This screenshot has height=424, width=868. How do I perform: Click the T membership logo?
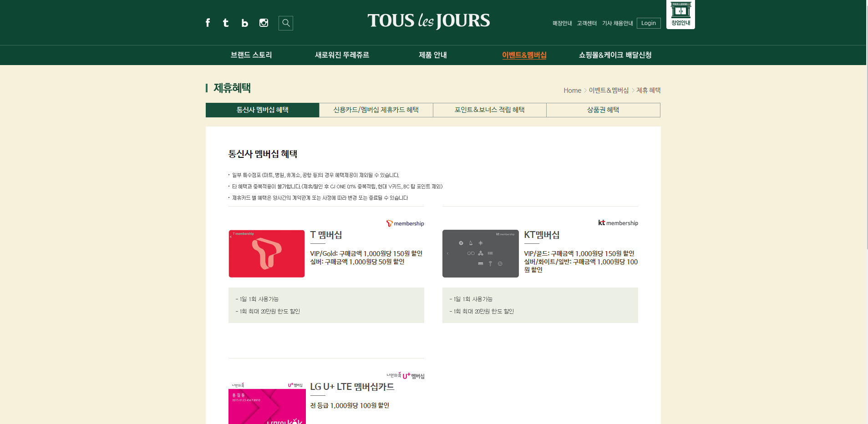[x=405, y=223]
